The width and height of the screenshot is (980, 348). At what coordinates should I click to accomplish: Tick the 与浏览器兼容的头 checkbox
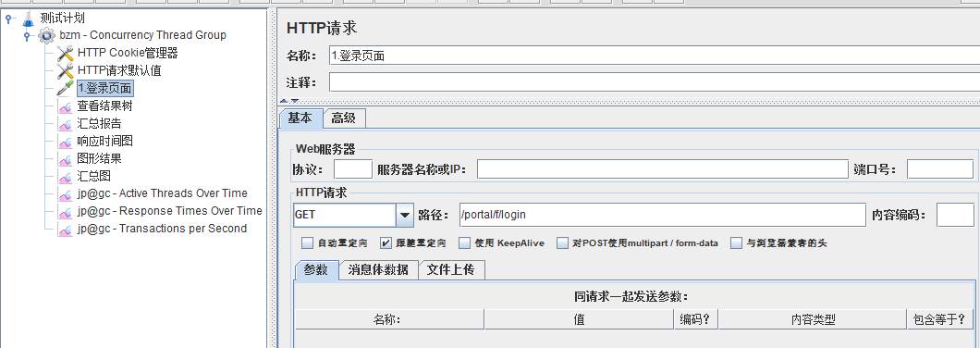[737, 242]
